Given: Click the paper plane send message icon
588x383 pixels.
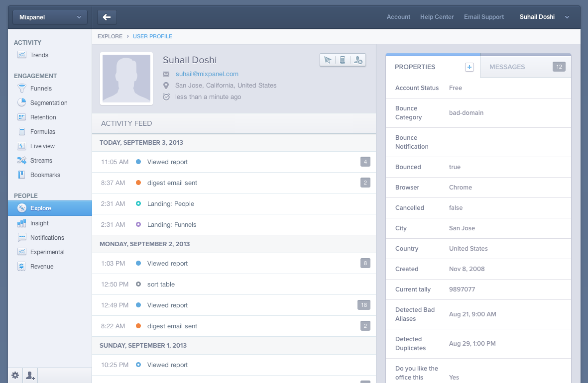Looking at the screenshot, I should (x=328, y=60).
